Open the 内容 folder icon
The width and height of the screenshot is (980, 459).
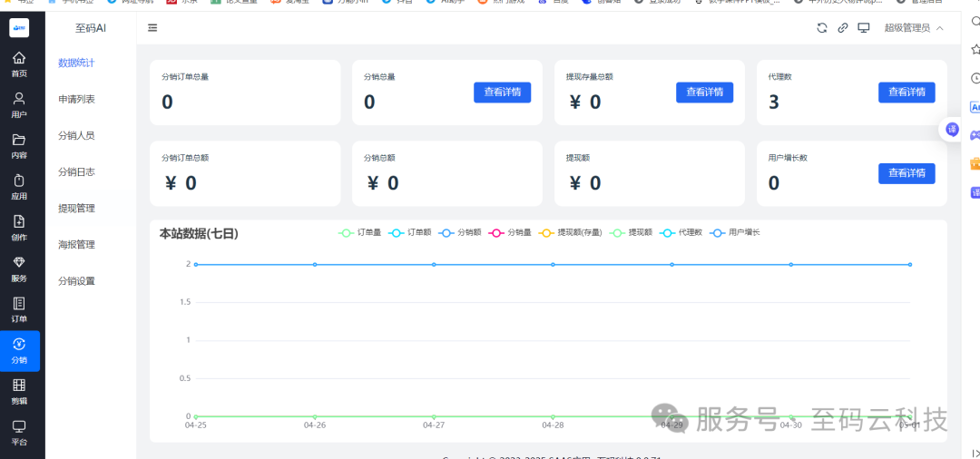[x=19, y=145]
